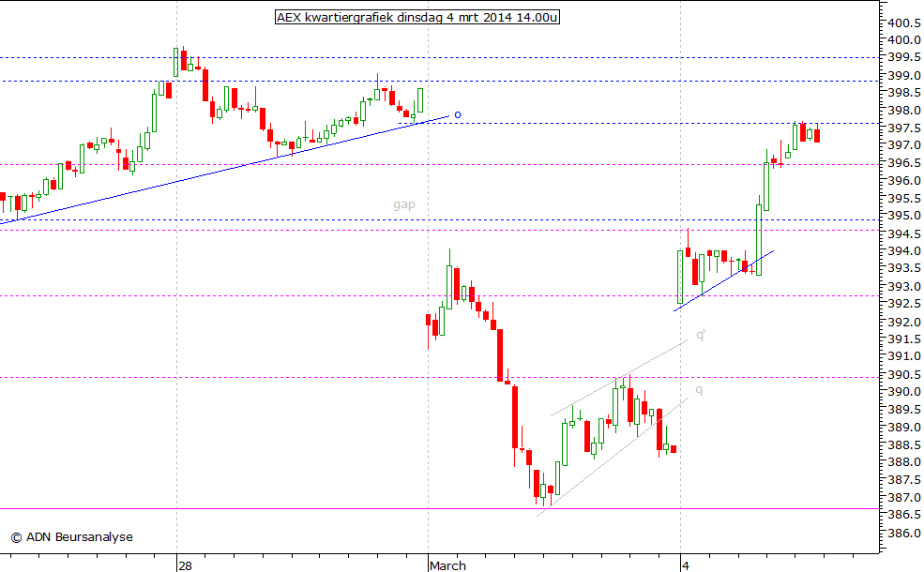Click the chart title 'AEX kwartiergrafiek dinsdag 4 mrt 2014 14.00u'
This screenshot has width=924, height=572.
click(417, 17)
